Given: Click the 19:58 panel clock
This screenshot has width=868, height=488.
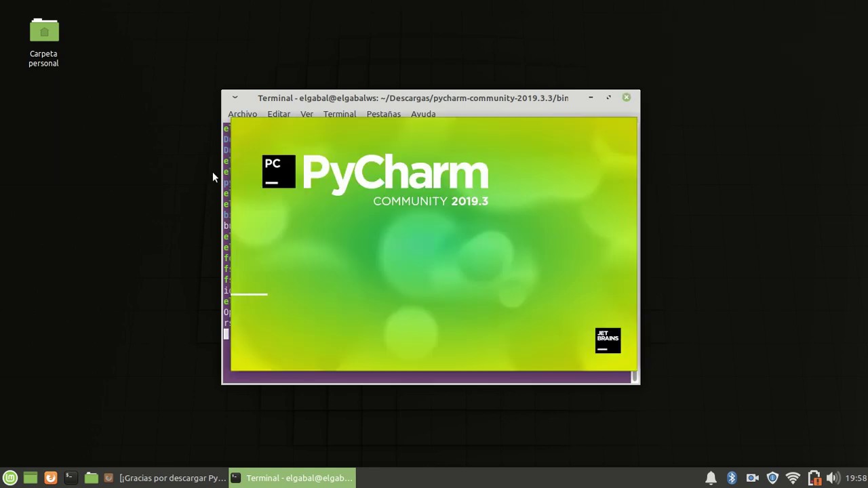Looking at the screenshot, I should (x=856, y=478).
